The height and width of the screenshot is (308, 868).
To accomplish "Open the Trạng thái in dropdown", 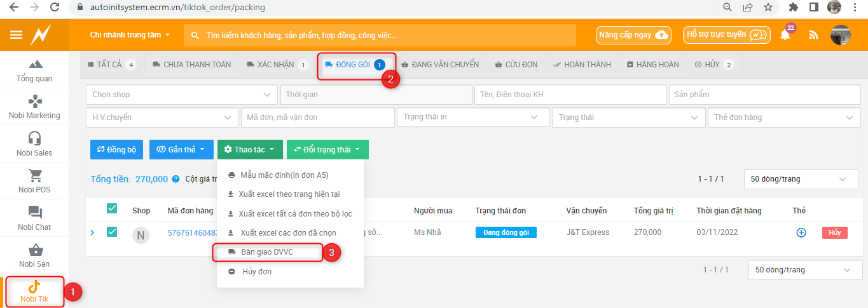I will [x=472, y=117].
